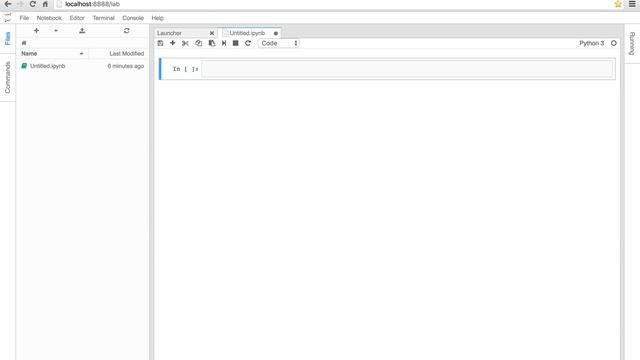This screenshot has width=640, height=360.
Task: Interrupt the kernel with the stop icon
Action: [x=236, y=43]
